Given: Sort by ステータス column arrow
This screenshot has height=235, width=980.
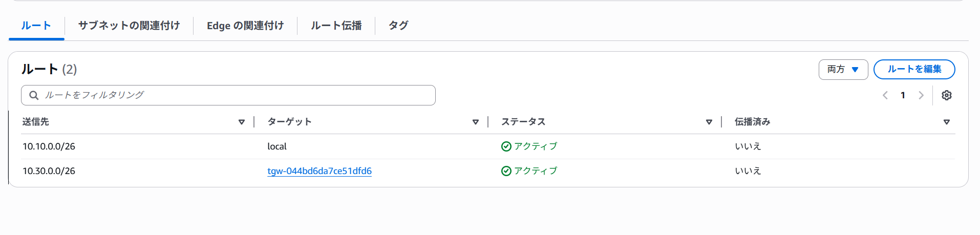Looking at the screenshot, I should click(x=709, y=122).
